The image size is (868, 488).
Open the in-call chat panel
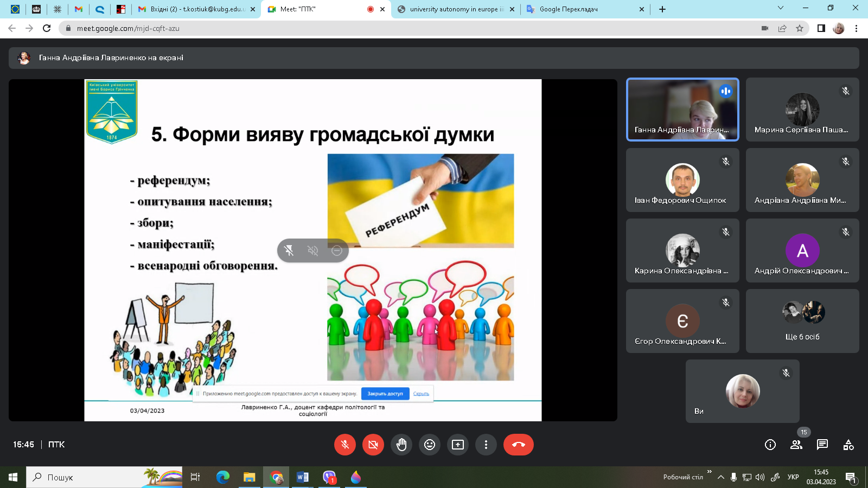point(822,444)
